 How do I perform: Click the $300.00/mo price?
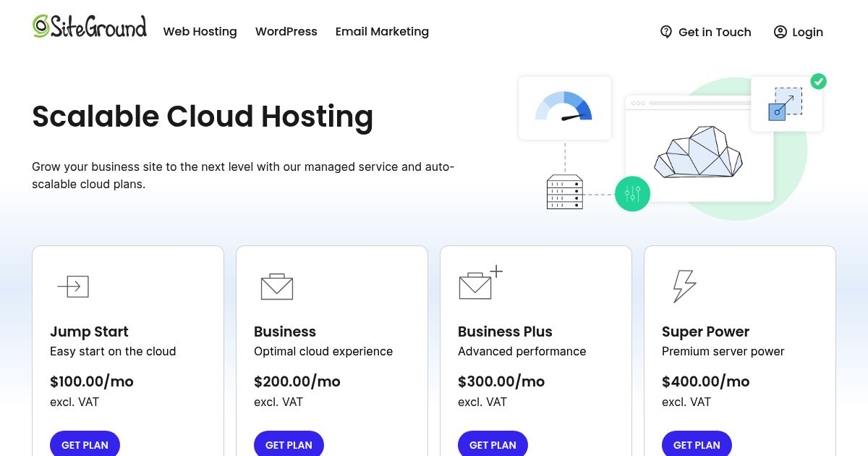point(501,381)
